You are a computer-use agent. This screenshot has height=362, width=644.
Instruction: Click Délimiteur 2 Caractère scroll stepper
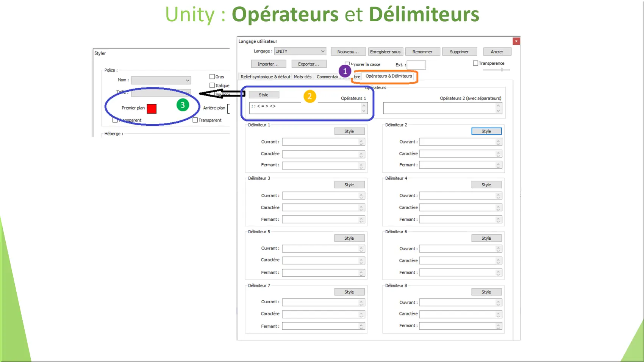(x=499, y=154)
